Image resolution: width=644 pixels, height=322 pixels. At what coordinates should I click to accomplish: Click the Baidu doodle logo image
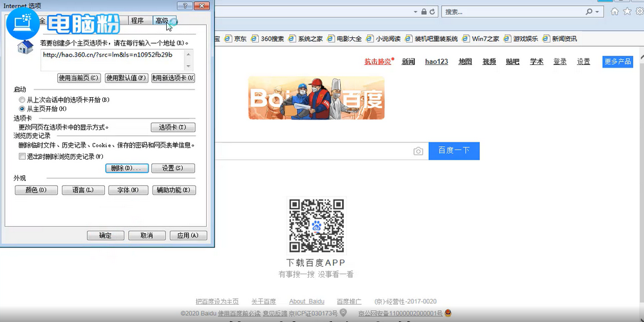316,98
